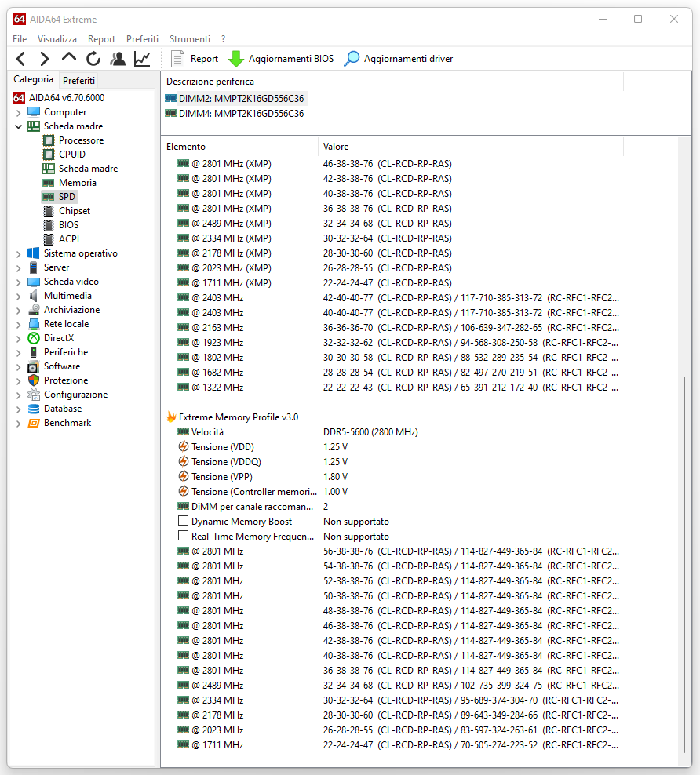Toggle the Dynamic Memory Boost checkbox
The height and width of the screenshot is (775, 700).
coord(183,520)
